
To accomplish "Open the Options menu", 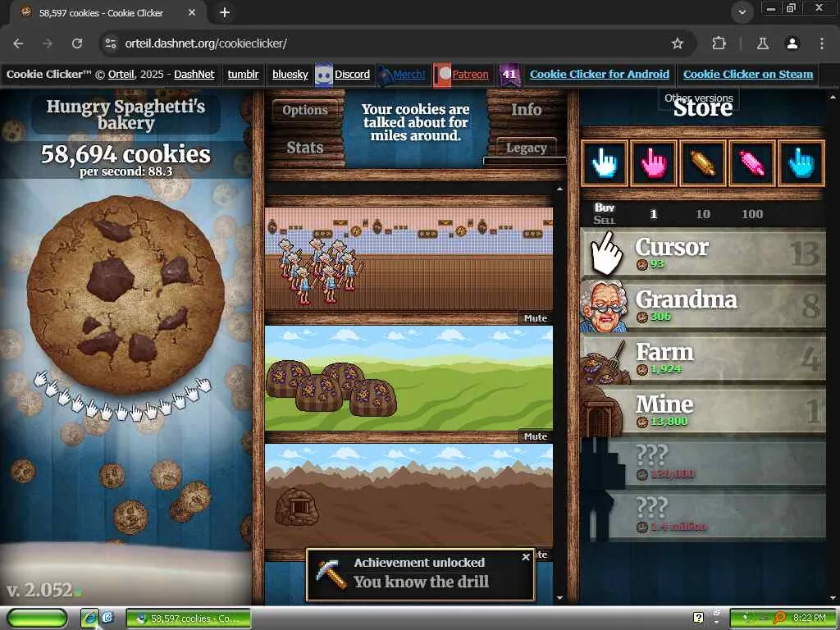I will point(305,110).
